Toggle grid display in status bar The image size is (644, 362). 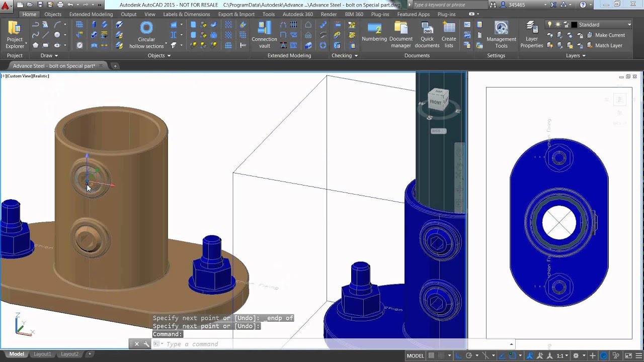(431, 355)
